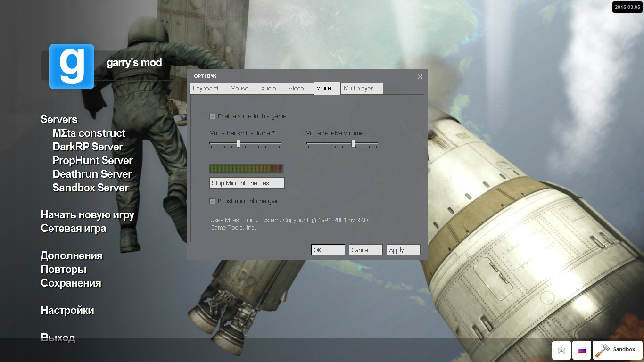Click the Apply button

(x=403, y=250)
